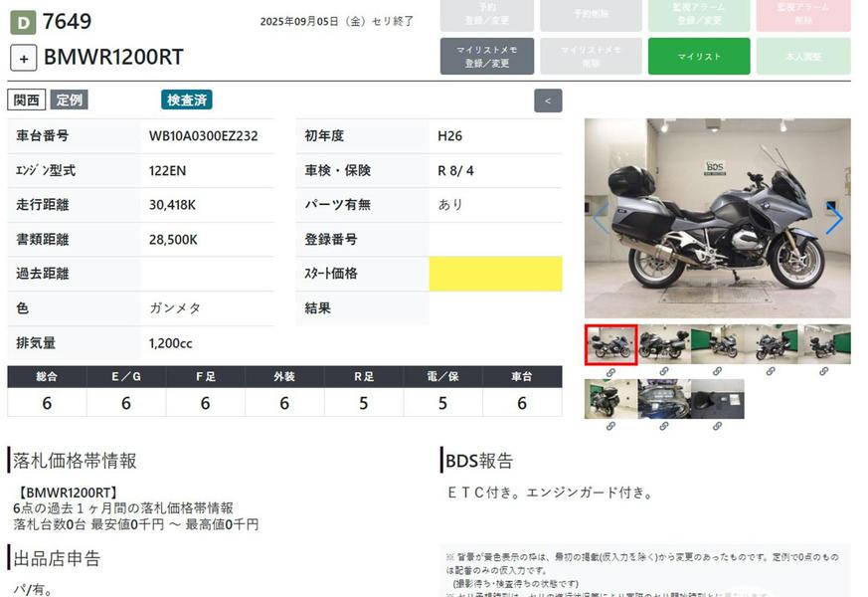Click link icon under accessories thumbnail
Viewport: 868px width, 597px height.
click(717, 426)
